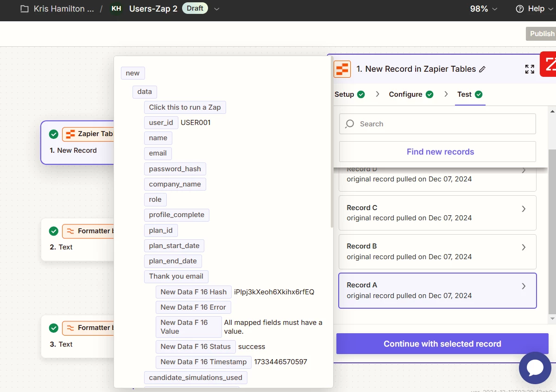Select the 'email' field pill
The width and height of the screenshot is (556, 392).
tap(158, 153)
